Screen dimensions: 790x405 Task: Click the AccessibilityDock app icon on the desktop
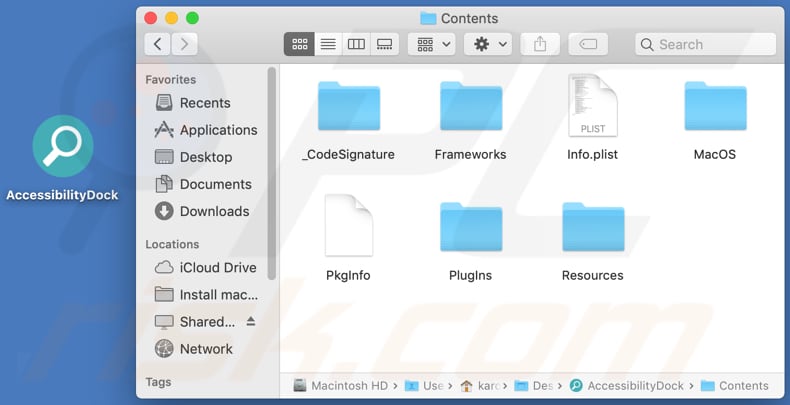63,146
